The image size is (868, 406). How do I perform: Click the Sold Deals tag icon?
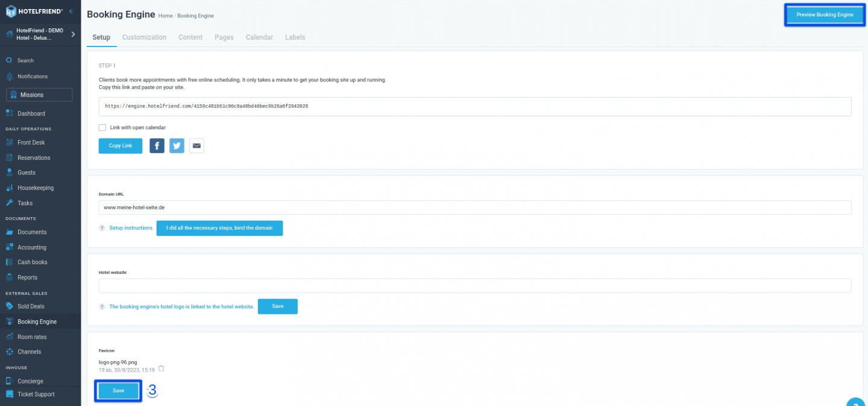pyautogui.click(x=9, y=306)
